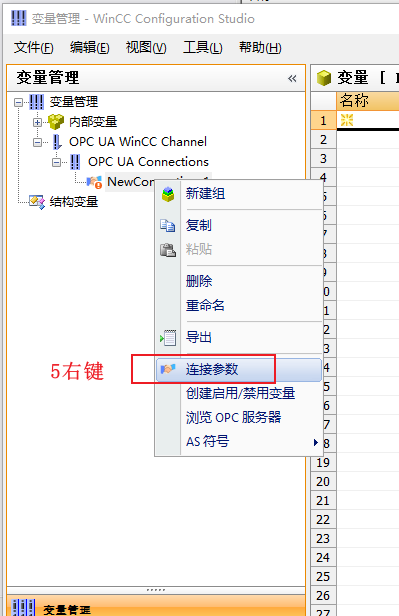The image size is (399, 616).
Task: Select row header 2 in the variable table
Action: tap(323, 139)
